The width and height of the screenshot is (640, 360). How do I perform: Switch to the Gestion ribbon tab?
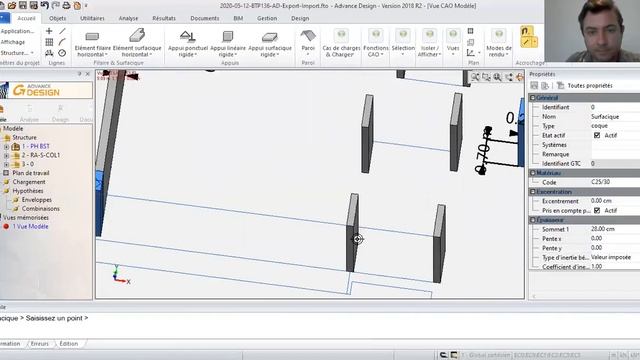(x=267, y=18)
